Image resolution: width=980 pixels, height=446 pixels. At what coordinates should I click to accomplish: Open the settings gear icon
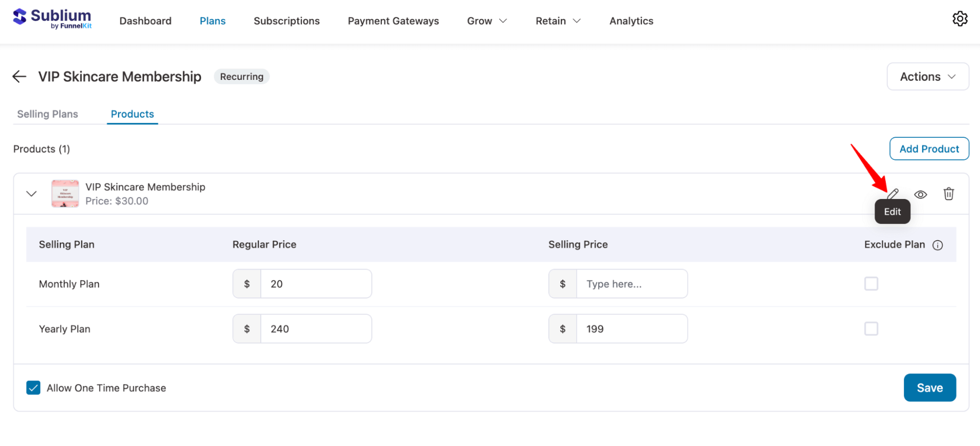point(960,19)
